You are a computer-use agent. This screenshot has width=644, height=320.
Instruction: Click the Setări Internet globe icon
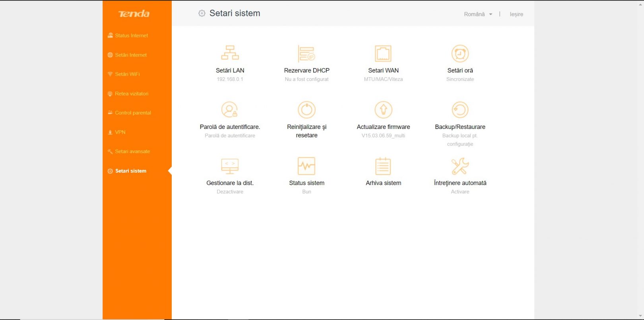coord(110,55)
